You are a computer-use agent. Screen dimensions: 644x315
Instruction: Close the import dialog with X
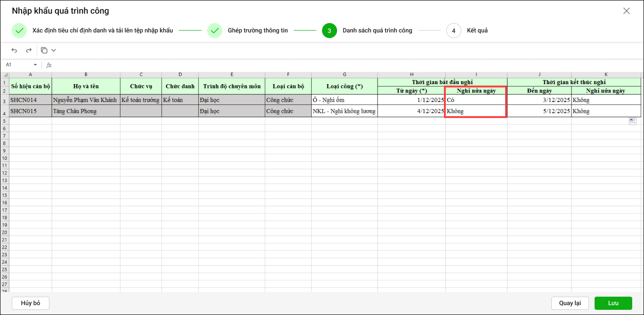click(x=626, y=11)
